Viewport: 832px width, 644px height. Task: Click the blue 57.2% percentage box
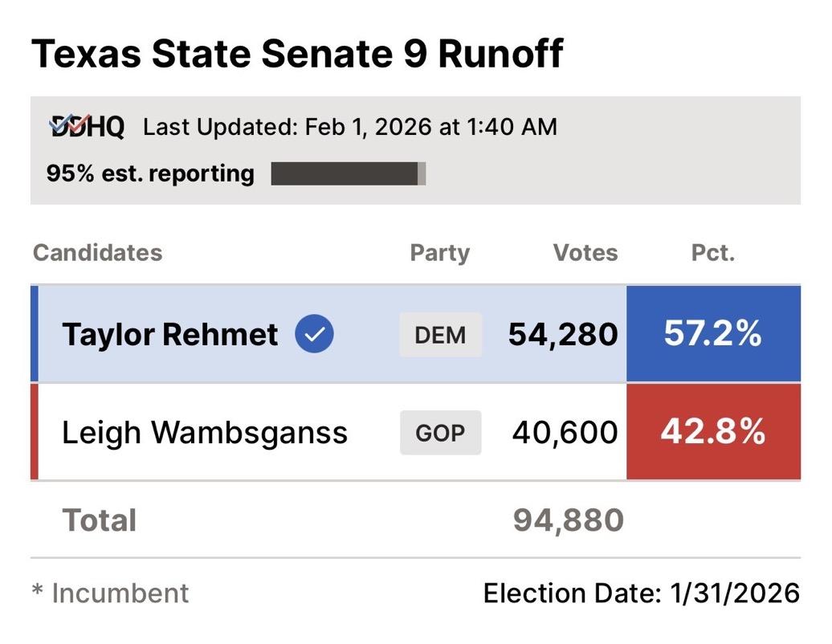point(713,334)
